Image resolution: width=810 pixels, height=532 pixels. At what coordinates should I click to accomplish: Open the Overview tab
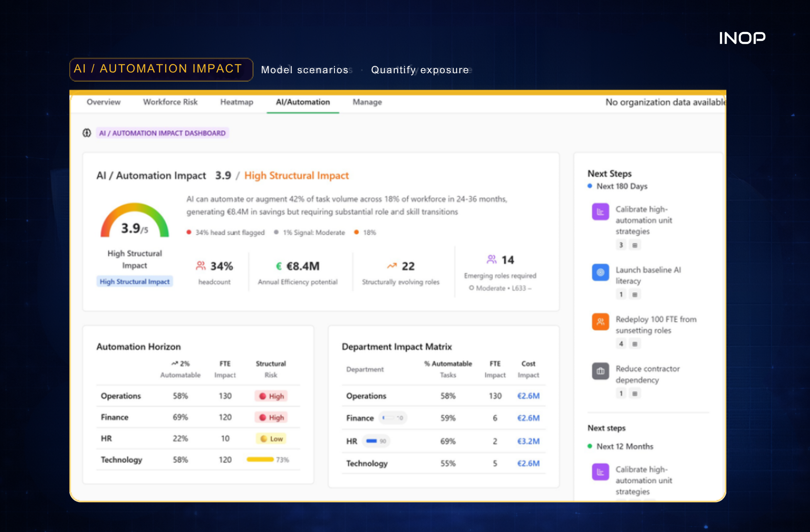[x=103, y=102]
